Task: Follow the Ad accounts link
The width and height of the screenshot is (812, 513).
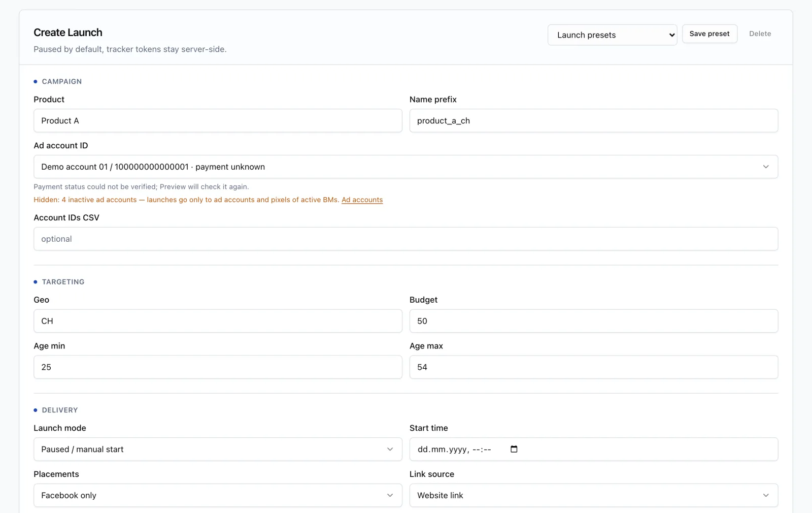Action: 362,200
